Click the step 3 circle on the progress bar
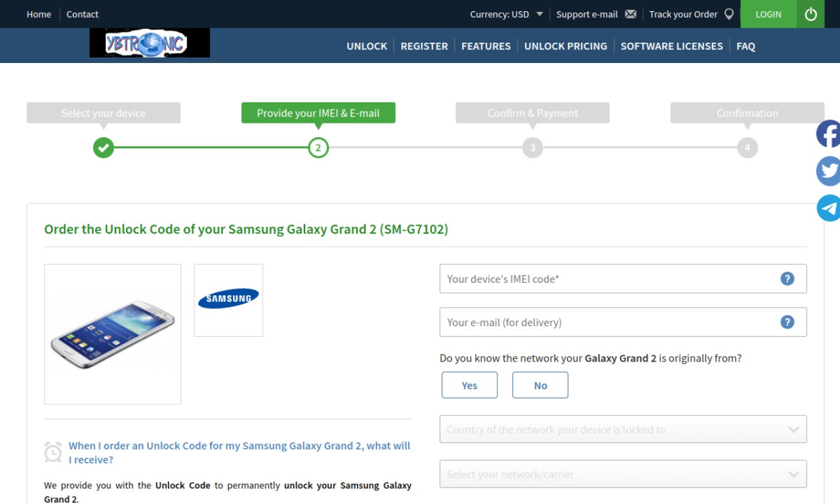Image resolution: width=840 pixels, height=504 pixels. 533,148
